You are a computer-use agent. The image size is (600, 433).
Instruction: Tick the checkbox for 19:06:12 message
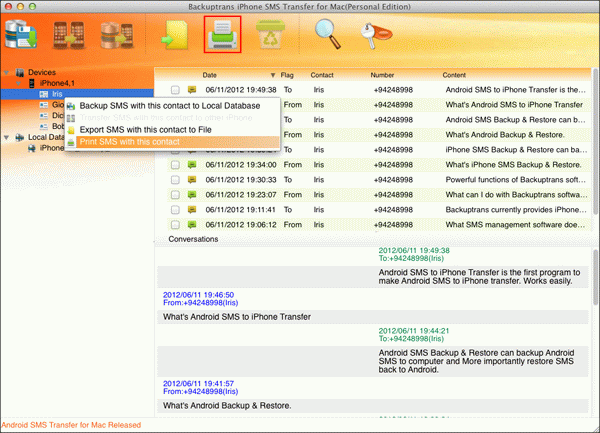(175, 225)
